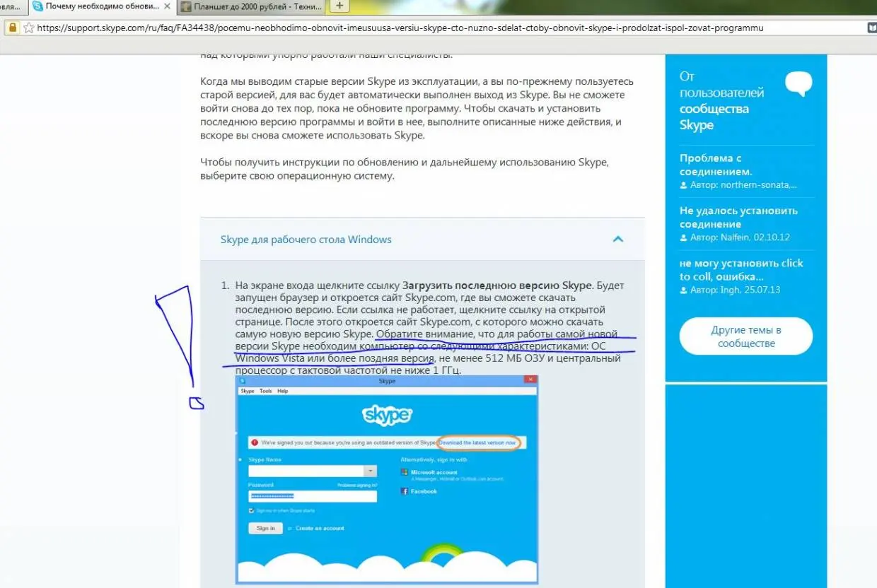Open the embedded Skype sign-in window screenshot
The width and height of the screenshot is (877, 588).
(x=387, y=479)
